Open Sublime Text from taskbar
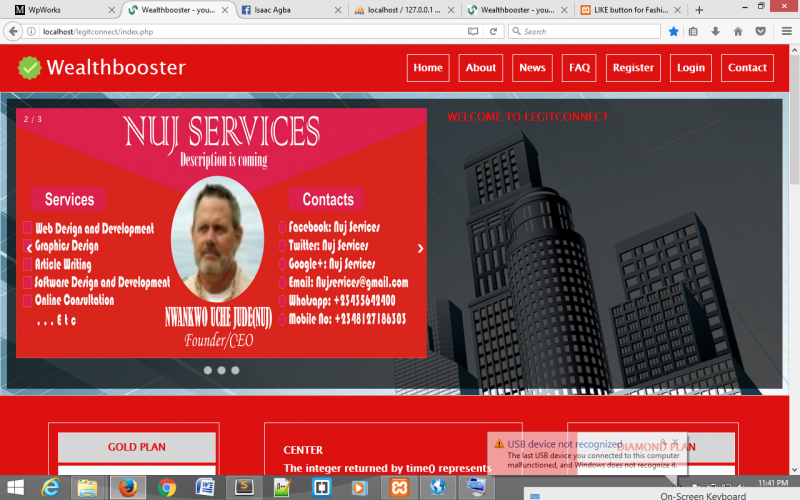The image size is (800, 500). 244,488
